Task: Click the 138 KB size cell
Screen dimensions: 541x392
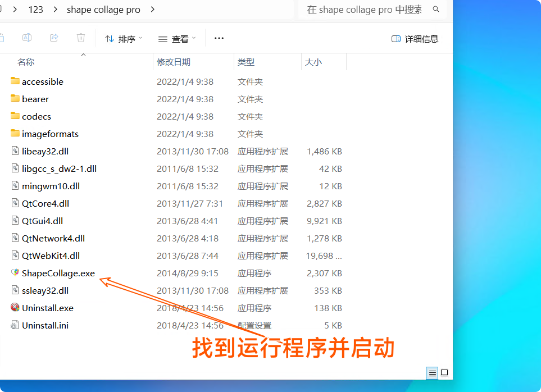Action: click(328, 308)
